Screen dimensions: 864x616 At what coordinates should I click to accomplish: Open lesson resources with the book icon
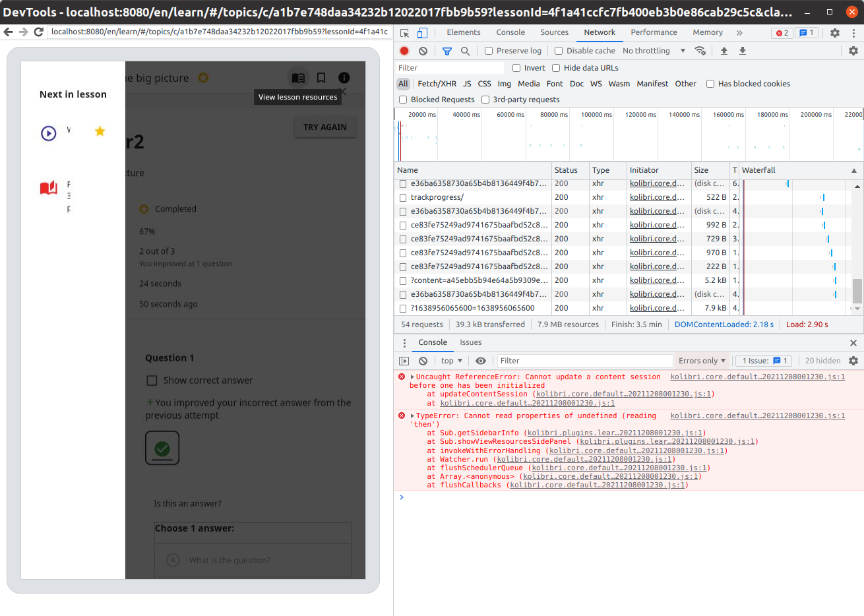pos(298,77)
